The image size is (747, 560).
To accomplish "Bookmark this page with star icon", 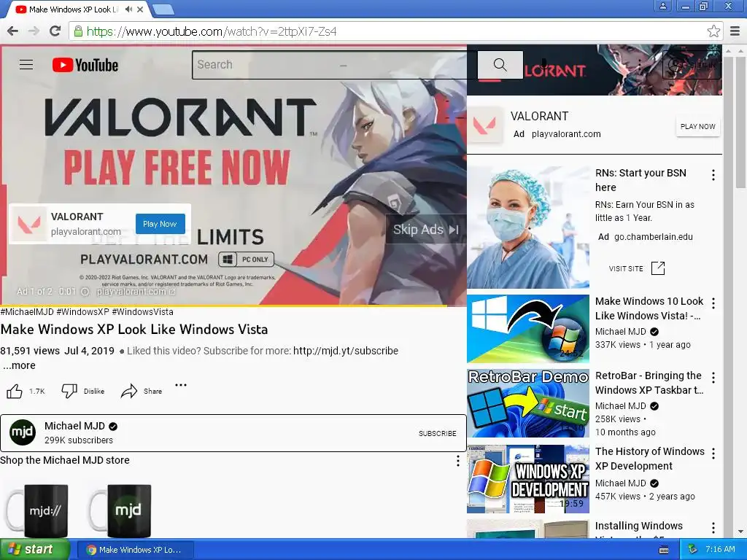I will (x=713, y=31).
